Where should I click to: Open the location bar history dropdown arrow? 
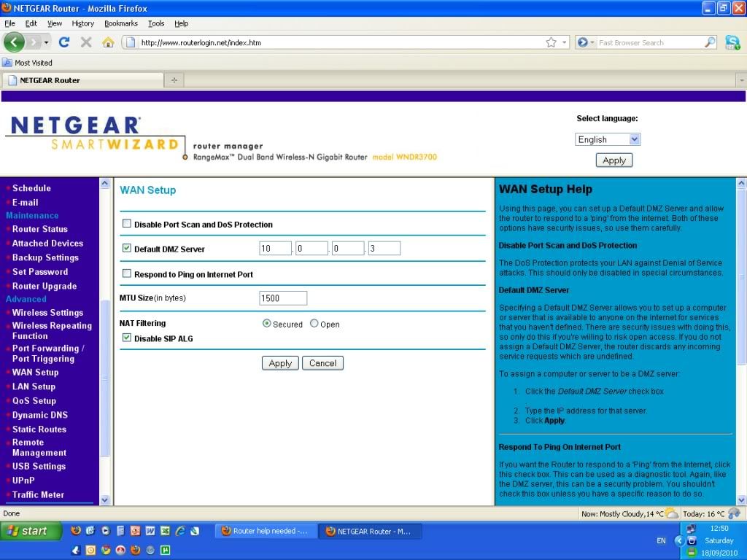tap(565, 42)
